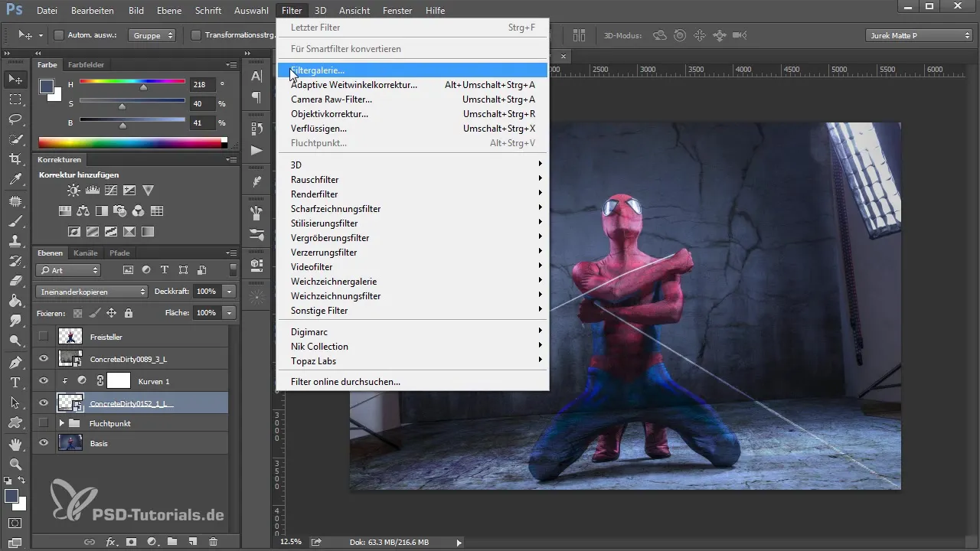Click the lock all layer icon
Screen dimensions: 980x551
pyautogui.click(x=128, y=313)
